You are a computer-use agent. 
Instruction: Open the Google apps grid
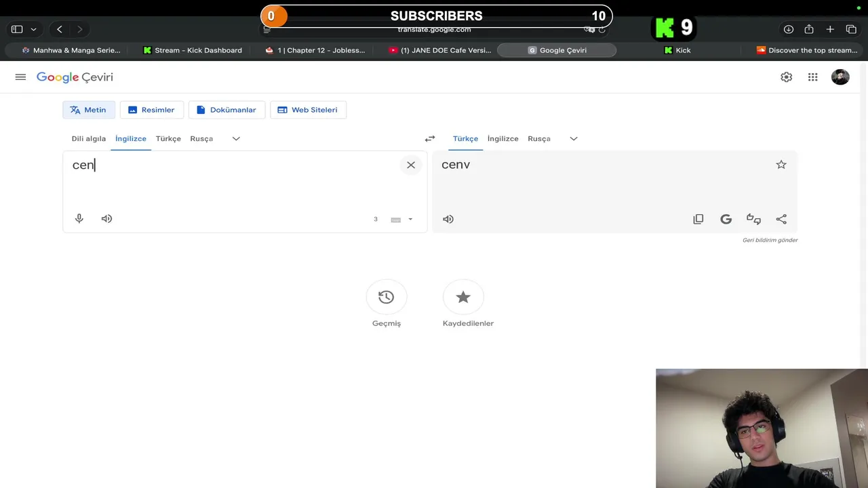[x=812, y=77]
